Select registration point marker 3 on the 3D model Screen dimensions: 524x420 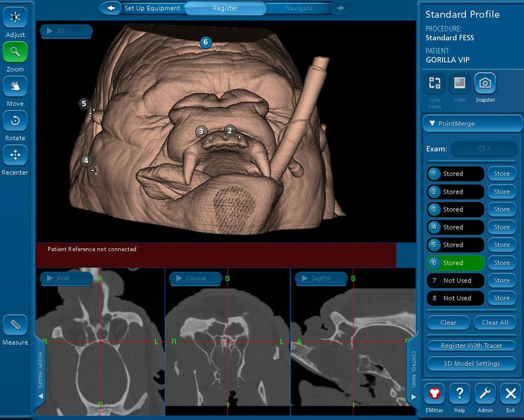[x=201, y=131]
